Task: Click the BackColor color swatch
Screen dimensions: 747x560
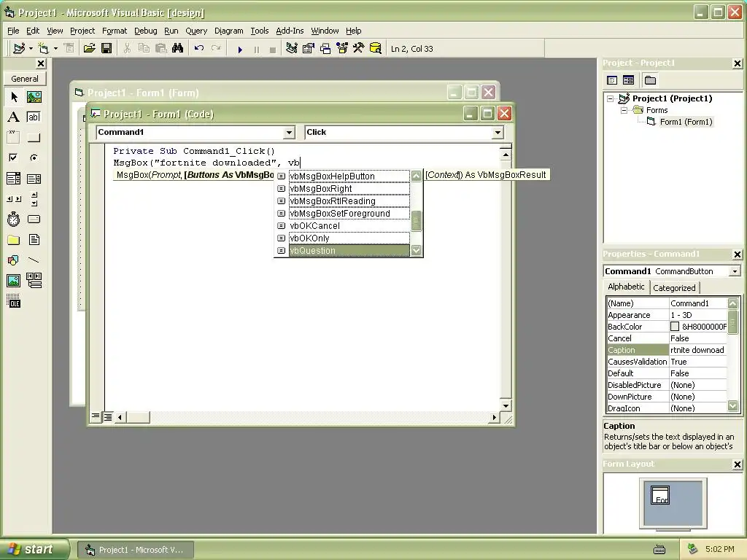Action: tap(675, 327)
